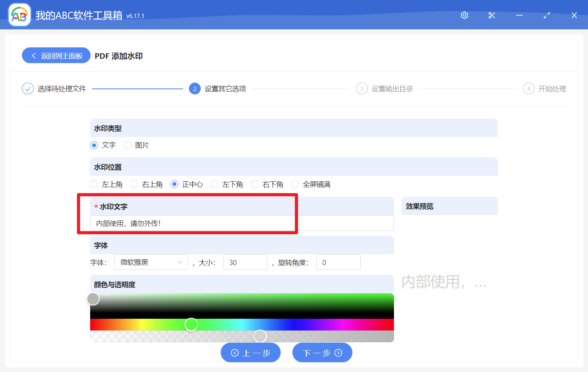This screenshot has height=372, width=588.
Task: Click the back chevron on 返回到主面板 button
Action: coord(33,55)
